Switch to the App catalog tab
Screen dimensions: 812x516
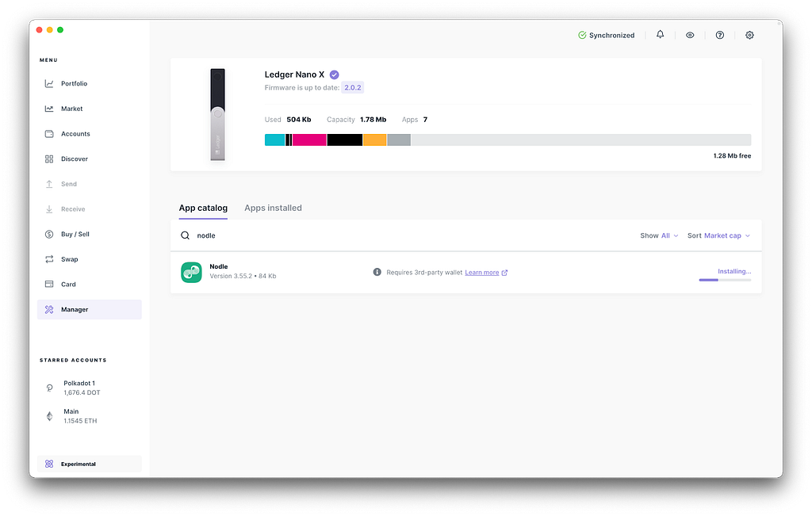point(203,208)
